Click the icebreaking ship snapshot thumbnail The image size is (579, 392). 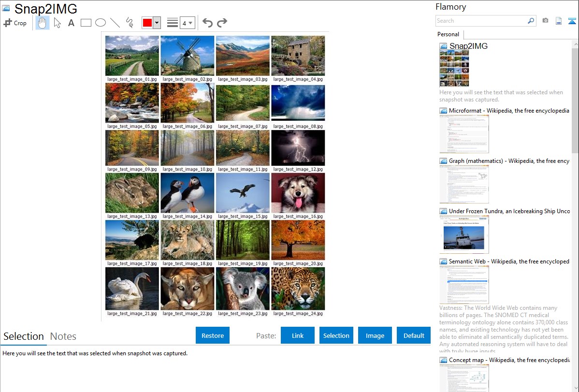point(464,234)
